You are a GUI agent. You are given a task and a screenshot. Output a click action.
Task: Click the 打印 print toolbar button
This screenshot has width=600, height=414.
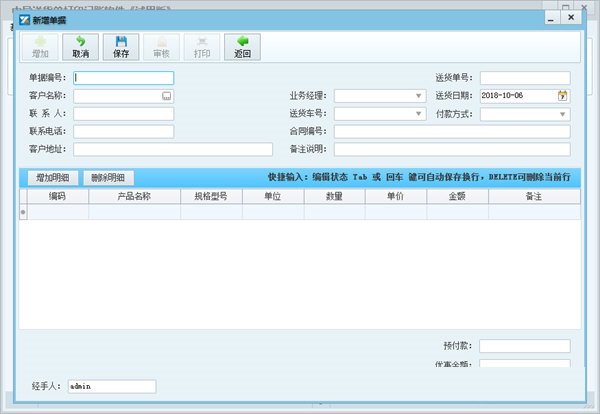point(202,47)
